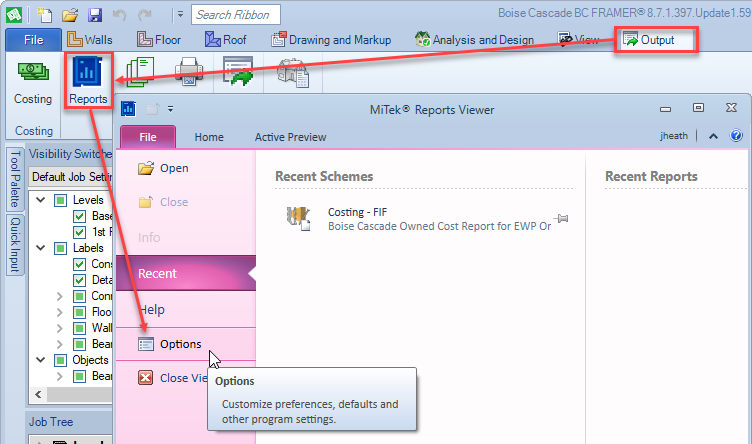Click the left arrow of horizontal scrollbar

coord(38,394)
